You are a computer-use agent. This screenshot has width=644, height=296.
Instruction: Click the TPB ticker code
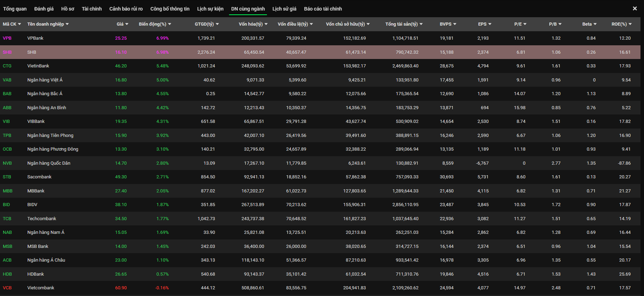(7, 136)
